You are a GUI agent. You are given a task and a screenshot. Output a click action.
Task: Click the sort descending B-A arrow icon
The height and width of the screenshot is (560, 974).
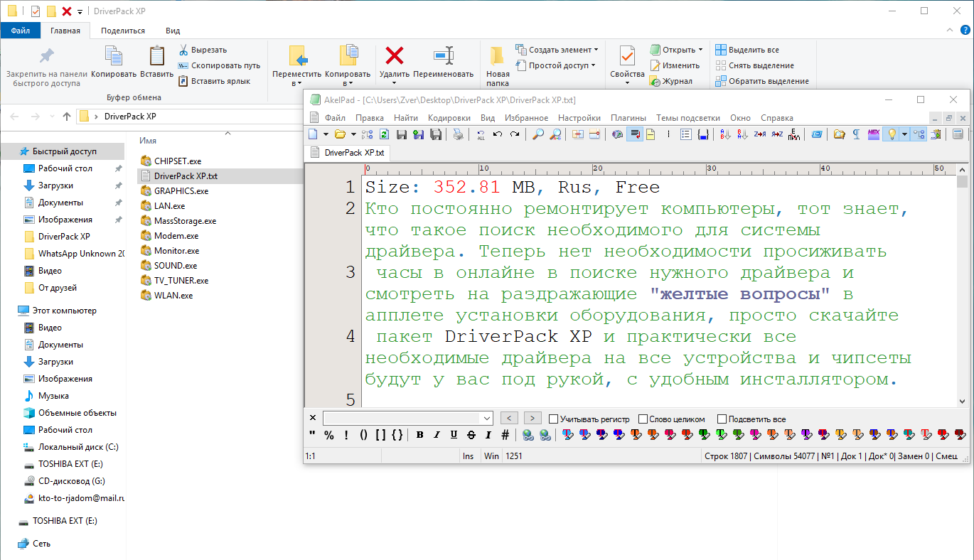[x=742, y=134]
